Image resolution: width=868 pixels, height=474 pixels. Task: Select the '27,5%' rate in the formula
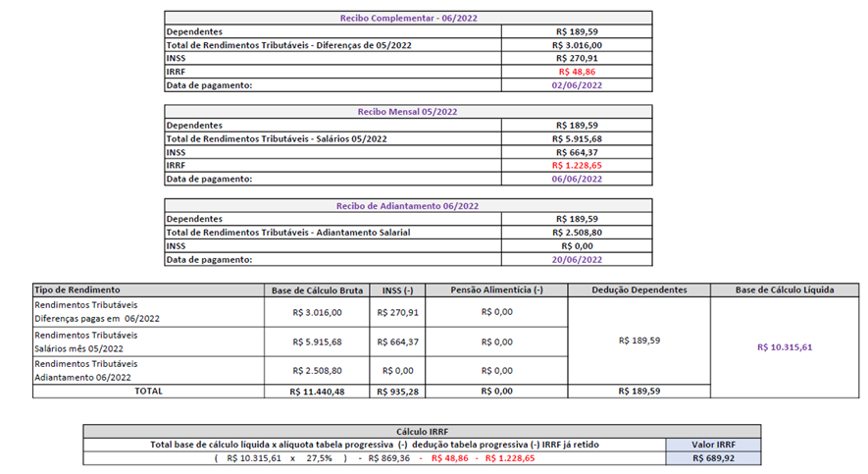click(320, 458)
